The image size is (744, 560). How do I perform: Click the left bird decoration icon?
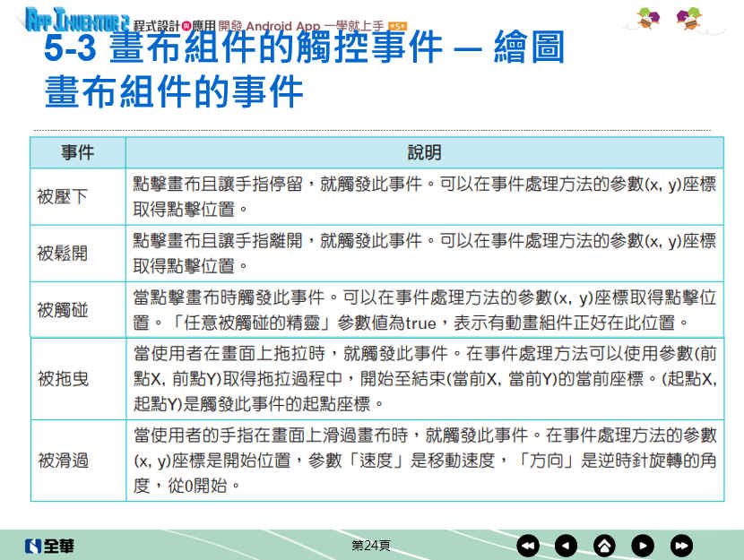point(651,18)
